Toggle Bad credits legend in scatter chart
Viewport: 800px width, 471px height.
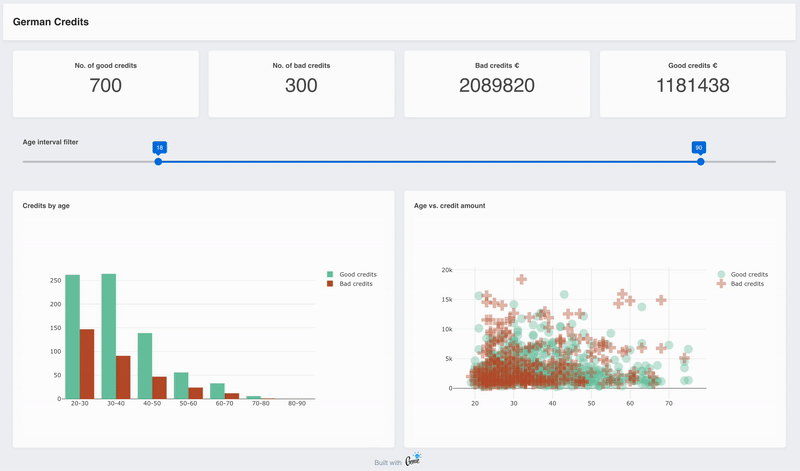740,284
